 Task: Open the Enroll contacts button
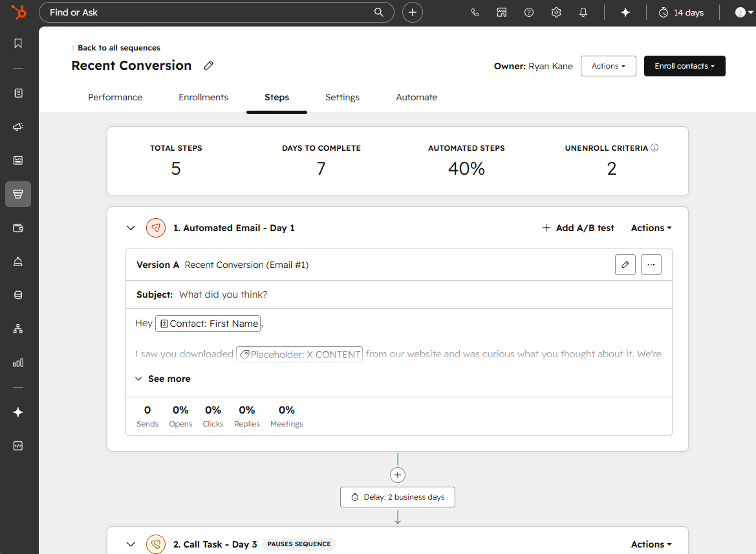[684, 65]
